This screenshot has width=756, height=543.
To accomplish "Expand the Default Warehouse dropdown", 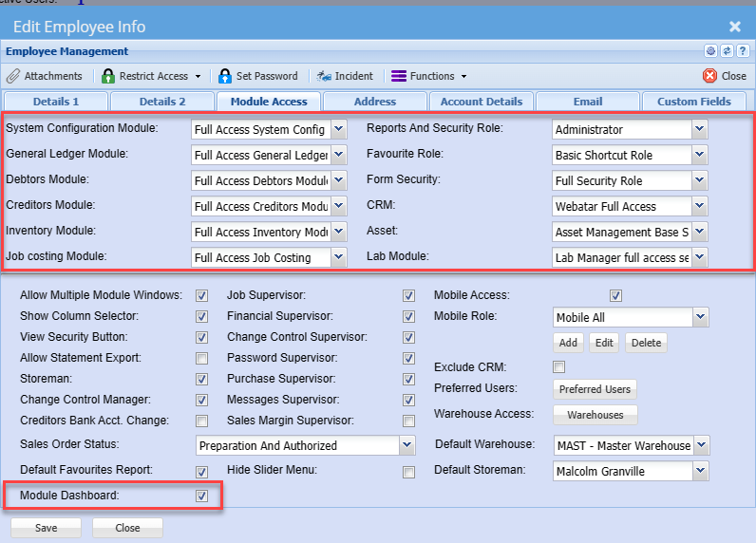I will 701,445.
